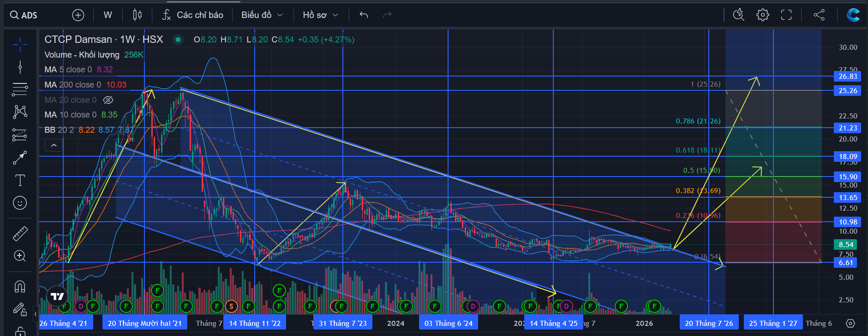Click the 13.65 price label

[x=848, y=198]
